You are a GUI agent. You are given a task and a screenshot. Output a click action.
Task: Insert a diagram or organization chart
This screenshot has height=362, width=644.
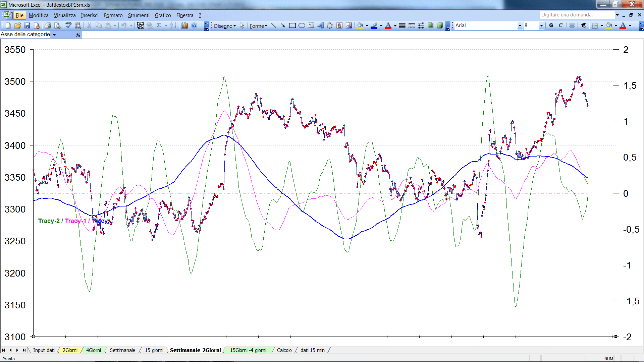330,25
